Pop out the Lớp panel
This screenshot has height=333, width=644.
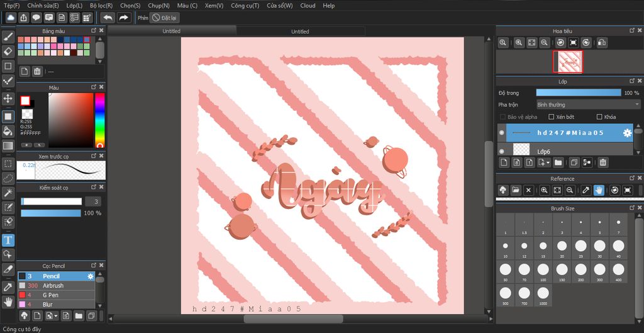tap(632, 81)
